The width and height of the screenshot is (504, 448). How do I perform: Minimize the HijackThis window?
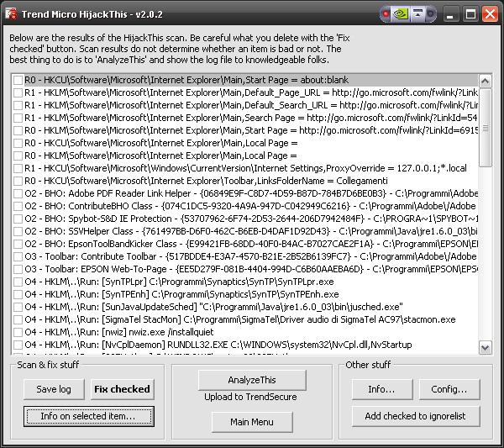tap(450, 14)
